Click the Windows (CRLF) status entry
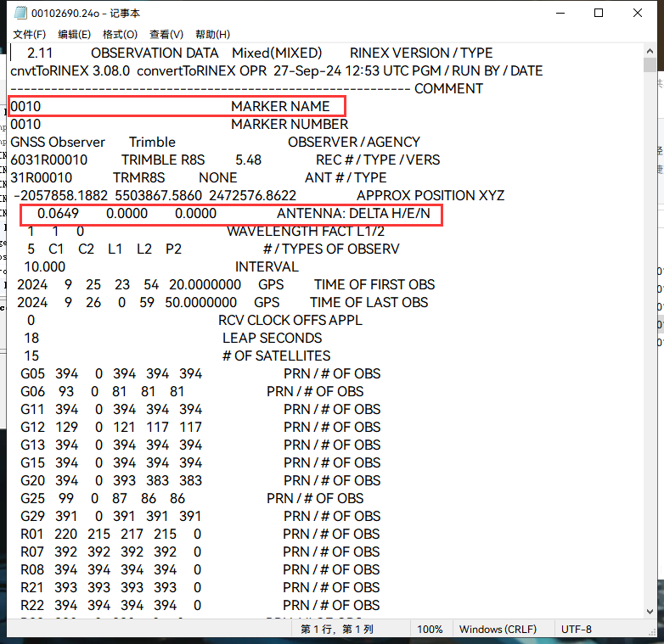Image resolution: width=664 pixels, height=644 pixels. [x=498, y=630]
